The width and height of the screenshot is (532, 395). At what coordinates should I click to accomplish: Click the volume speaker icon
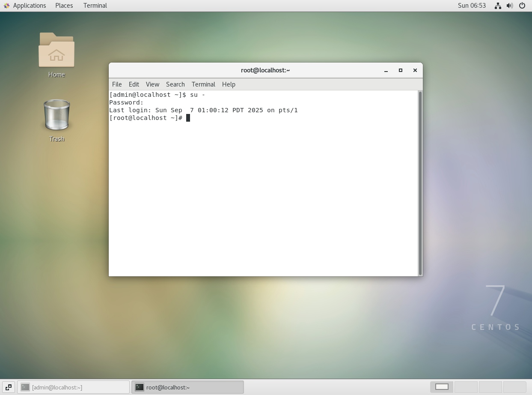click(510, 6)
